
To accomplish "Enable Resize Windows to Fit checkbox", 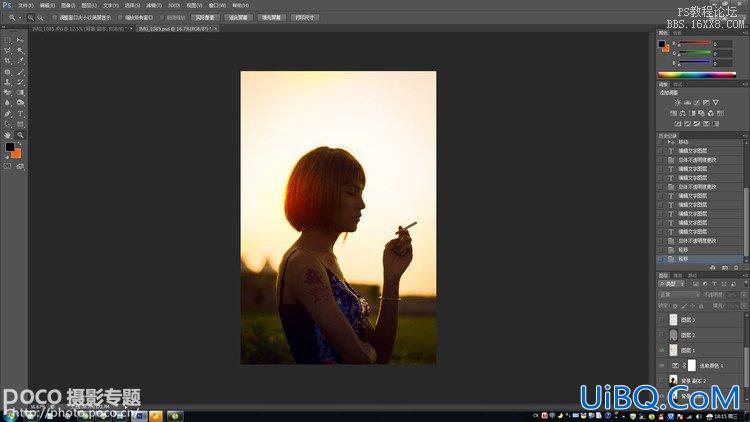I will coord(55,18).
